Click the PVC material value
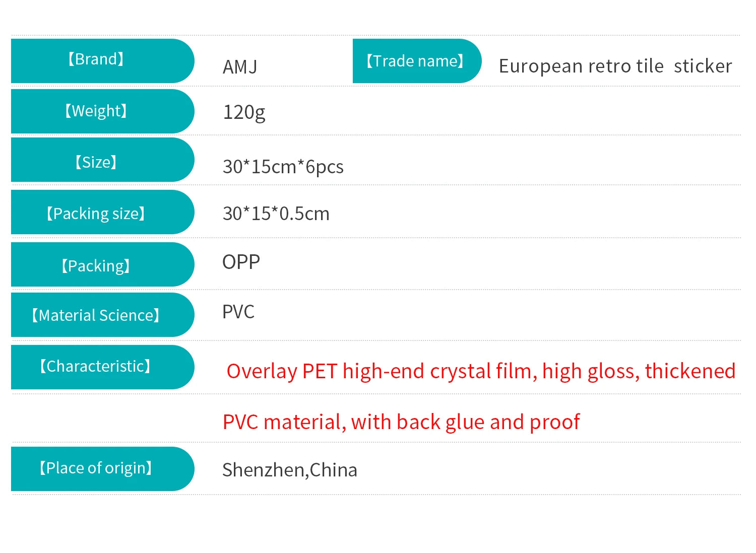 pos(238,312)
